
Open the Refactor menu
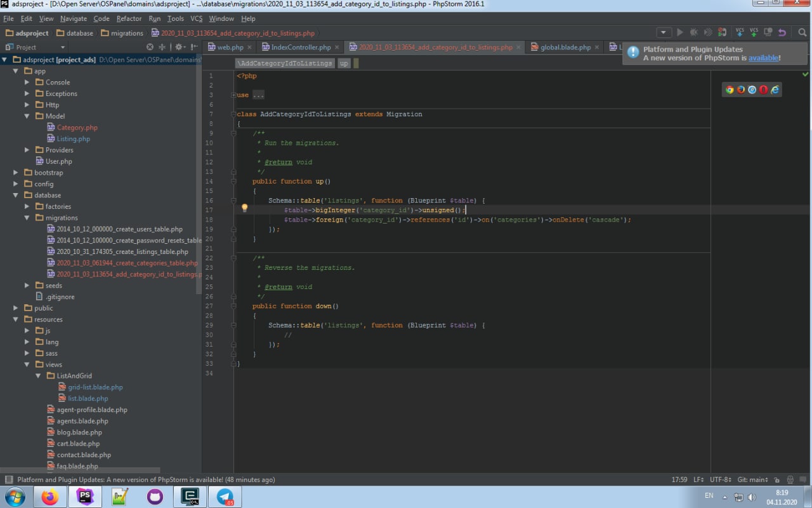(129, 18)
